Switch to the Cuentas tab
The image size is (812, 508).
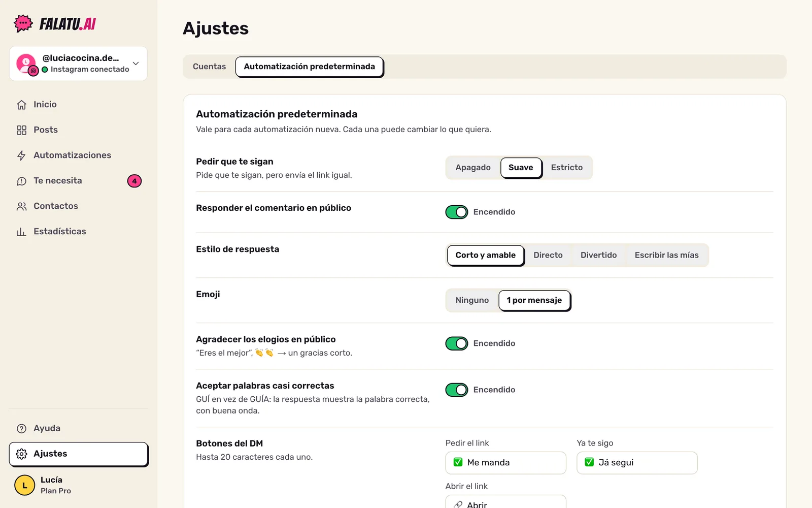(209, 67)
